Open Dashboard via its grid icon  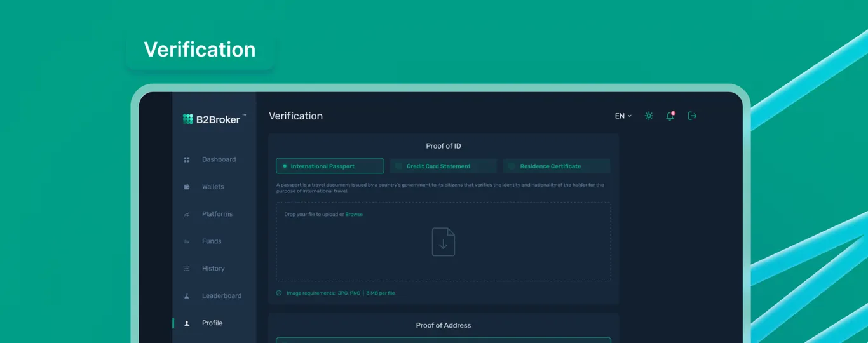click(187, 159)
